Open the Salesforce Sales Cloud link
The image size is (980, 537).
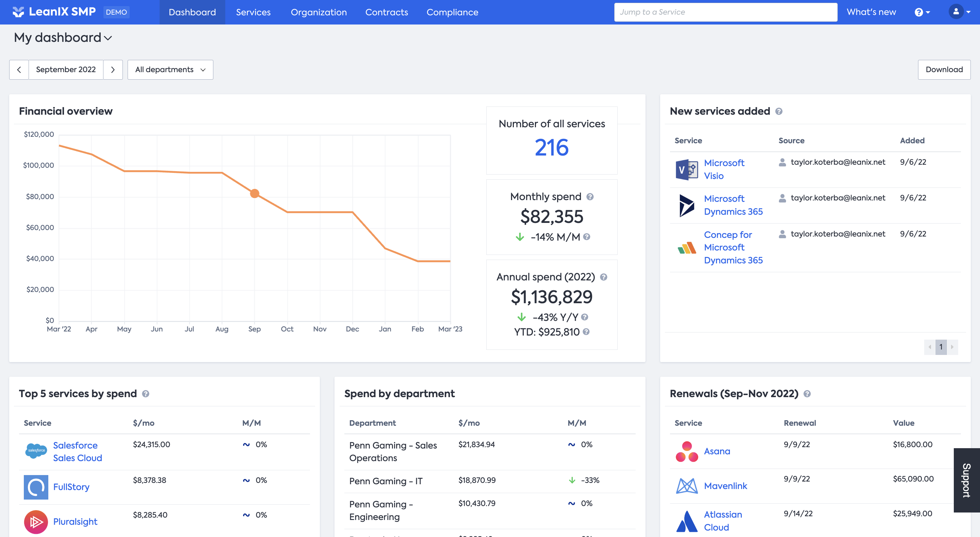(x=77, y=451)
